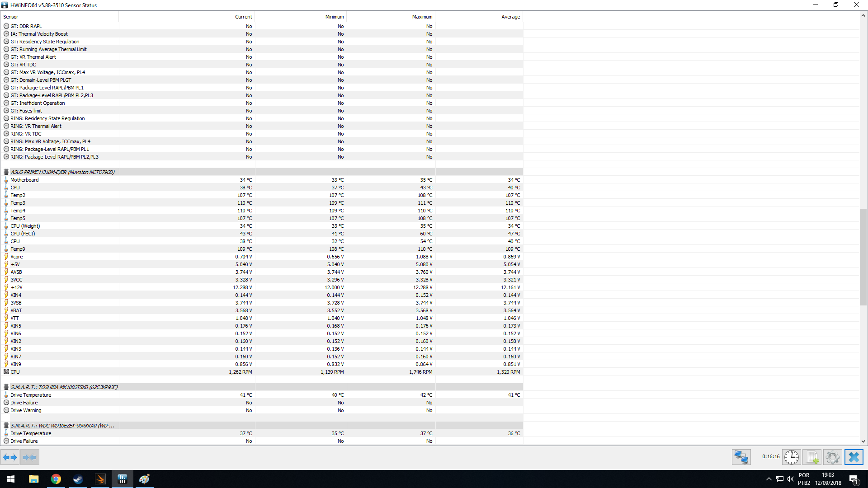
Task: Click the fan icon beside 1,262 RPM row
Action: [6, 372]
